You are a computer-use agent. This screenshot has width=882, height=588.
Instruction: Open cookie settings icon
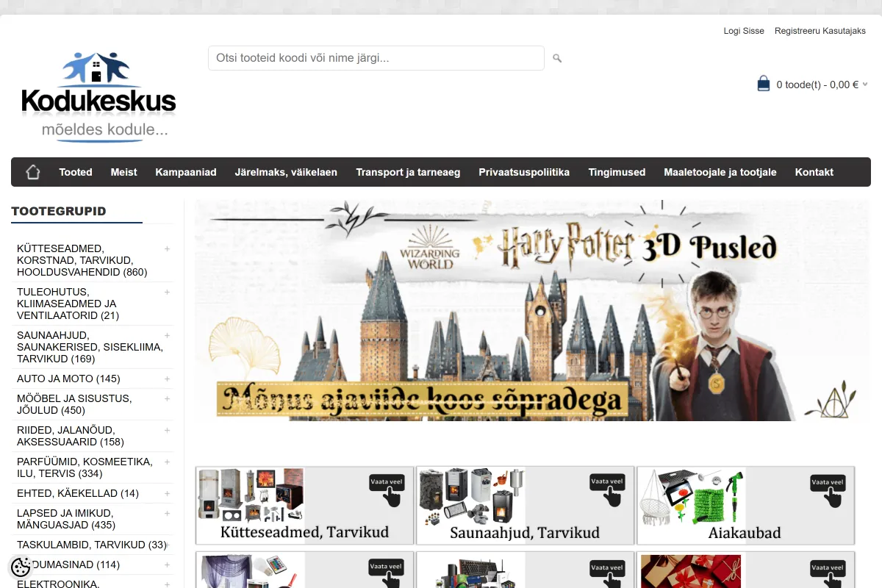click(x=21, y=567)
